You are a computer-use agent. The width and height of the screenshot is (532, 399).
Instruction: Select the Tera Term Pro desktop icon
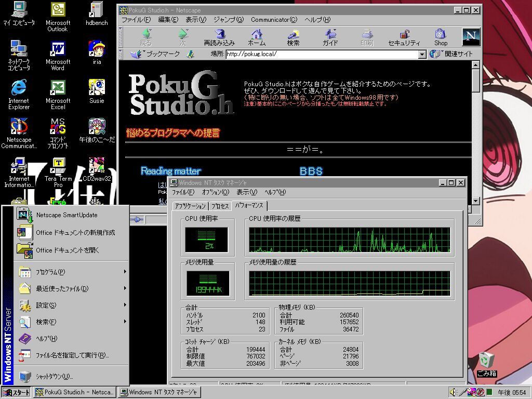pyautogui.click(x=58, y=172)
